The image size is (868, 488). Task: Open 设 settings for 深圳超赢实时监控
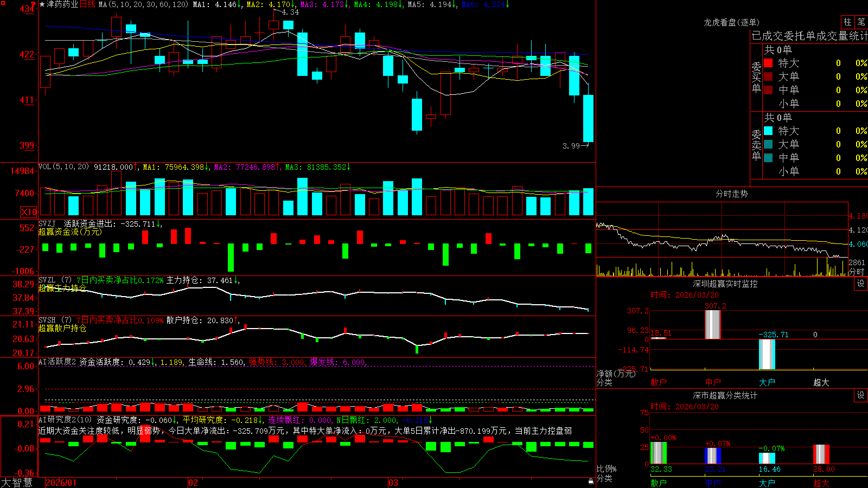pyautogui.click(x=861, y=284)
